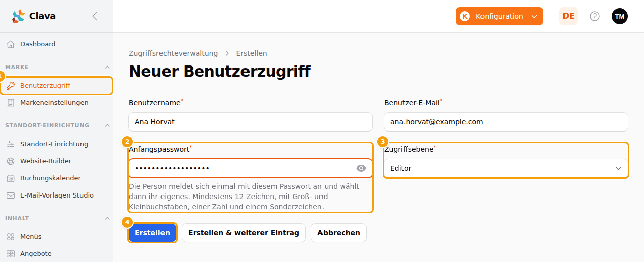Screen dimensions: 644x262
Task: Collapse the MARKE sidebar section
Action: [107, 67]
